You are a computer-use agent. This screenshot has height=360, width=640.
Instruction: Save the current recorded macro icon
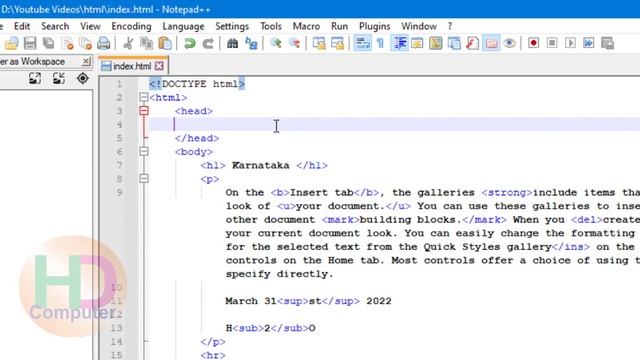pyautogui.click(x=607, y=43)
